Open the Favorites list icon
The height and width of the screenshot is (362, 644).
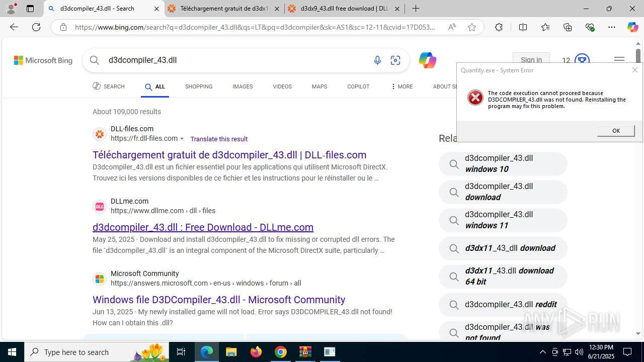click(545, 27)
